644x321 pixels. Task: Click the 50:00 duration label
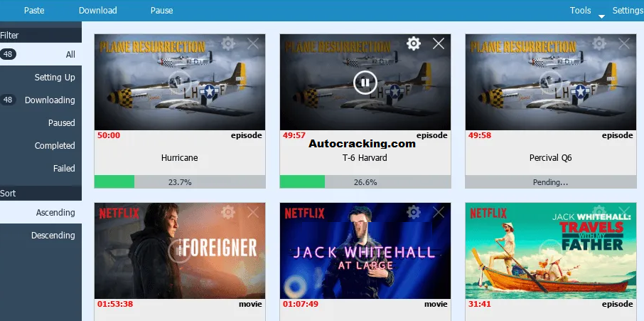[x=109, y=135]
